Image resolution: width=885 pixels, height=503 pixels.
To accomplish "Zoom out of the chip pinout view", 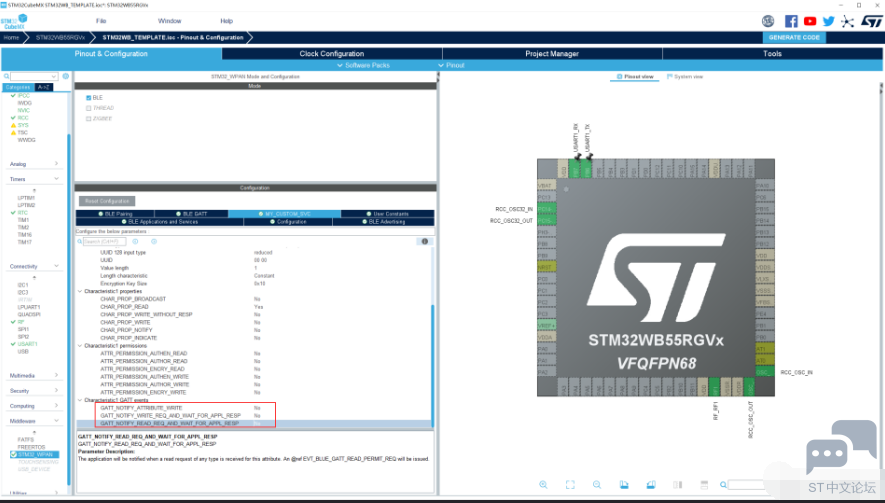I will tap(597, 484).
